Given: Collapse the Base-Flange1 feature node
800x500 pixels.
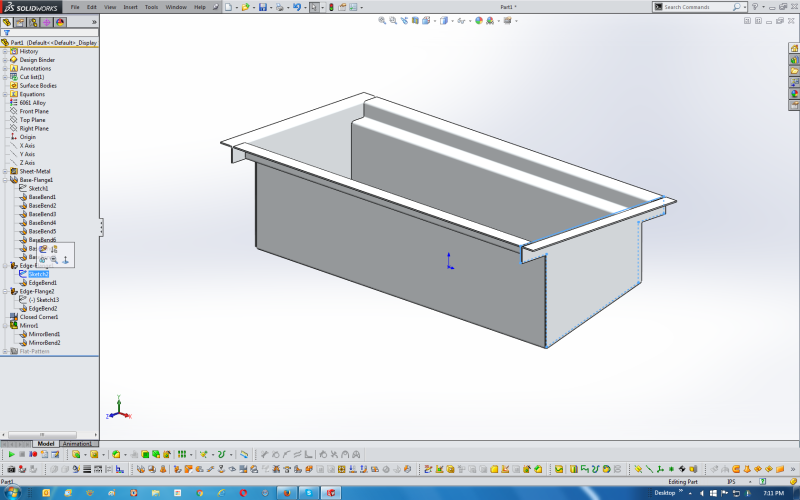Looking at the screenshot, I should click(5, 180).
